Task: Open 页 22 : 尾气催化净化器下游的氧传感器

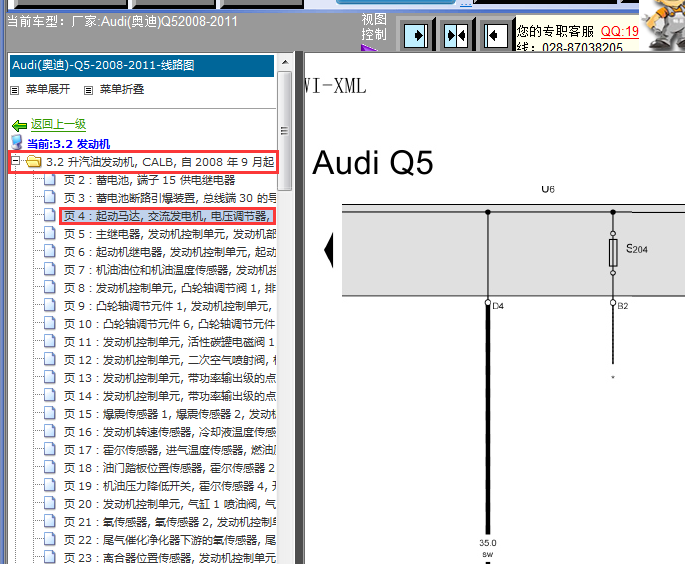Action: 170,540
